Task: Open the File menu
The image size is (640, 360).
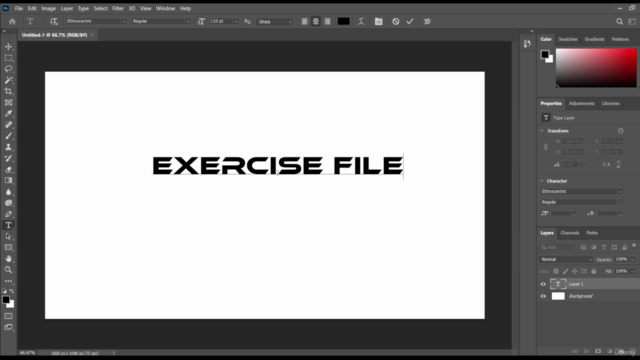Action: point(19,8)
